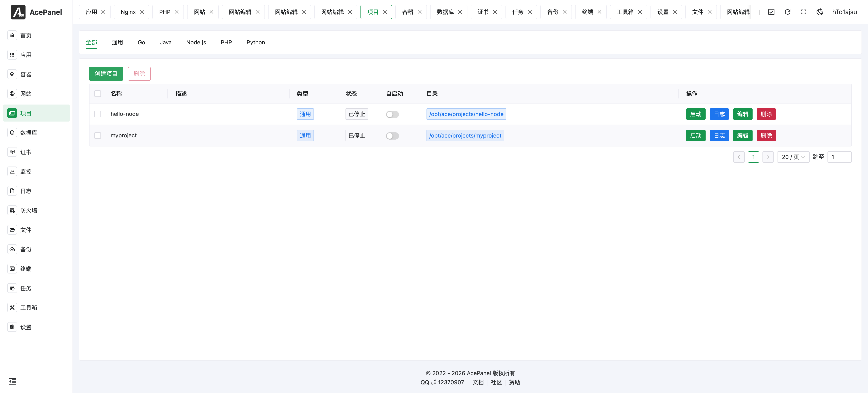Tick the select-all header checkbox

click(x=98, y=94)
